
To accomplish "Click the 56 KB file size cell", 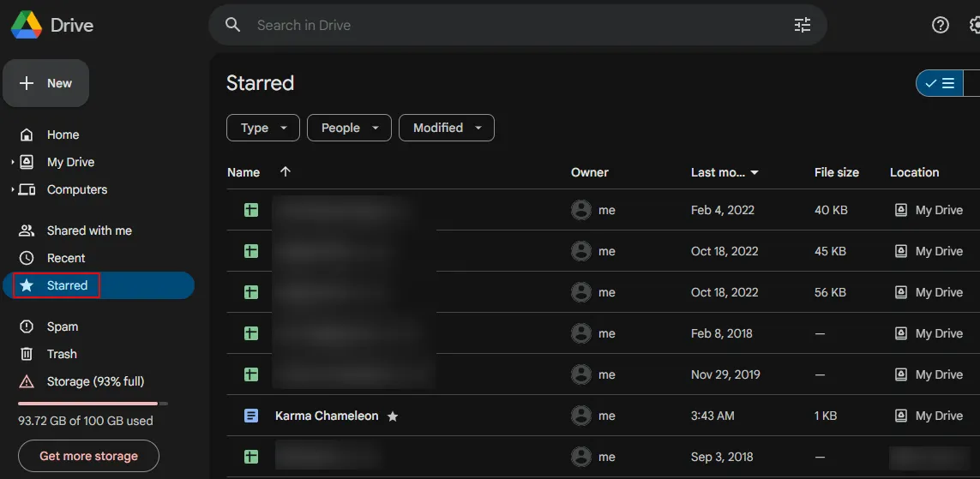I will point(831,292).
